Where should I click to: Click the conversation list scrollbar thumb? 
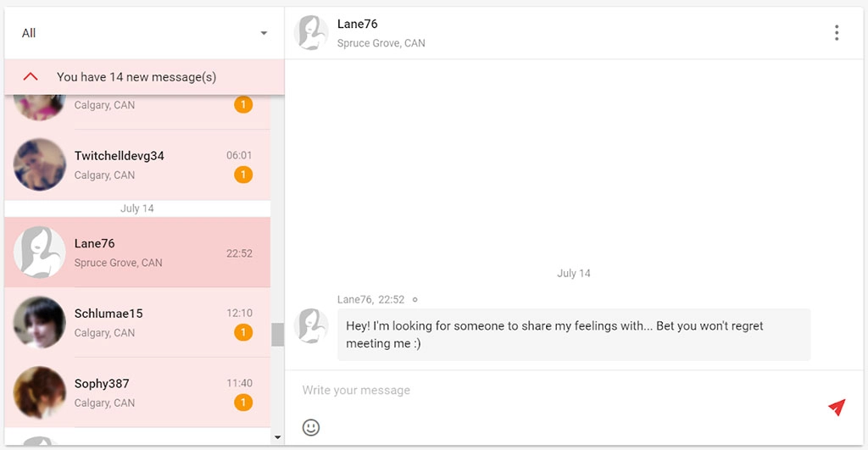coord(277,335)
